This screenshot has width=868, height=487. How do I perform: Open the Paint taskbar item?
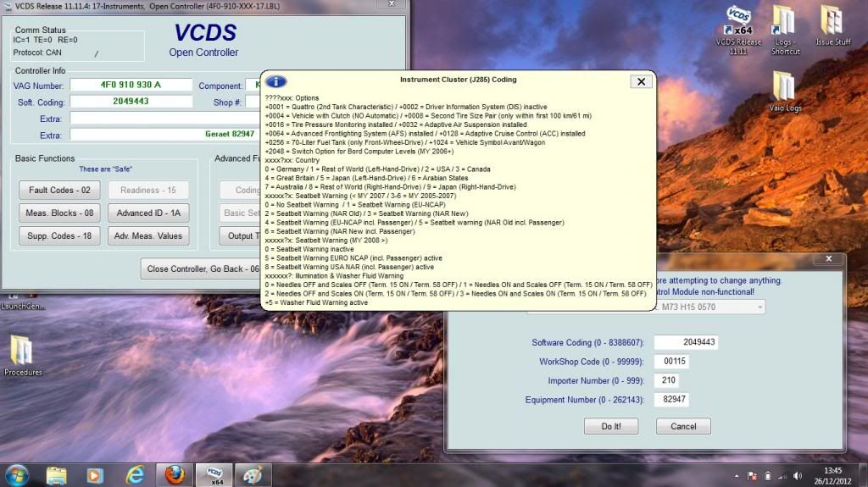(x=253, y=475)
